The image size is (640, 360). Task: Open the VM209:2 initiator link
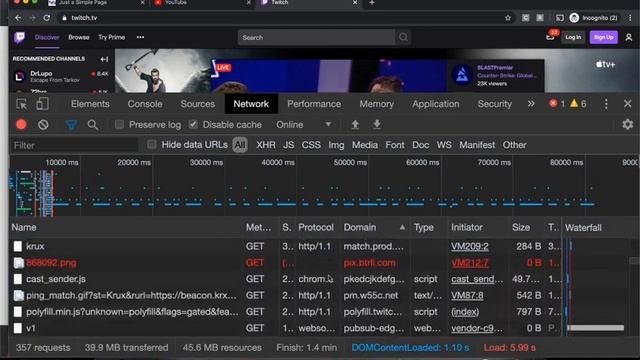tap(469, 246)
